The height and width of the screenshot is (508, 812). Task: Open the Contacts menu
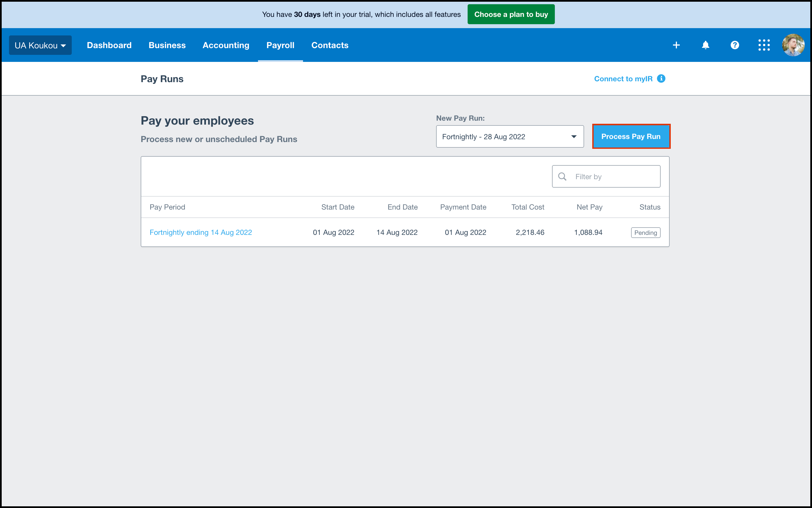point(330,45)
